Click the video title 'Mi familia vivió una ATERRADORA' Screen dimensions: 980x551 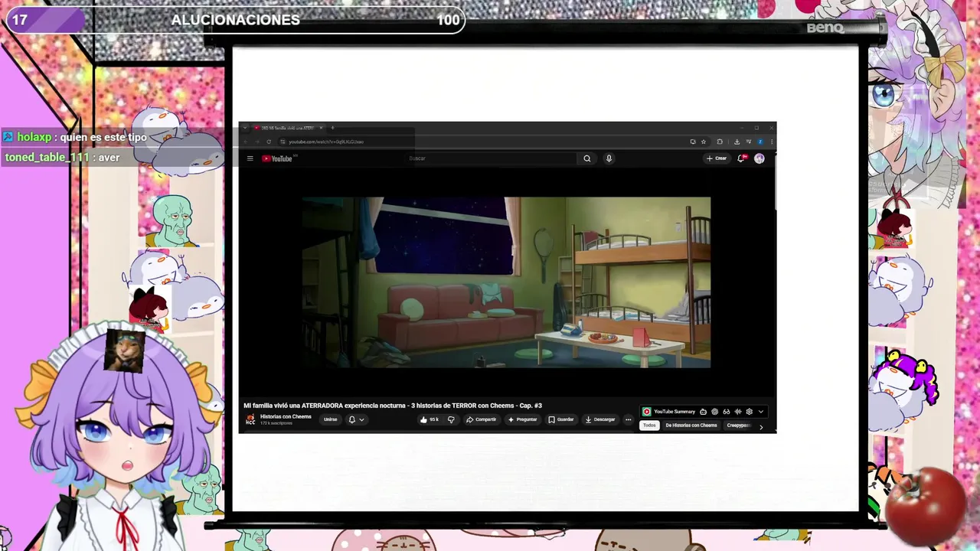point(393,406)
